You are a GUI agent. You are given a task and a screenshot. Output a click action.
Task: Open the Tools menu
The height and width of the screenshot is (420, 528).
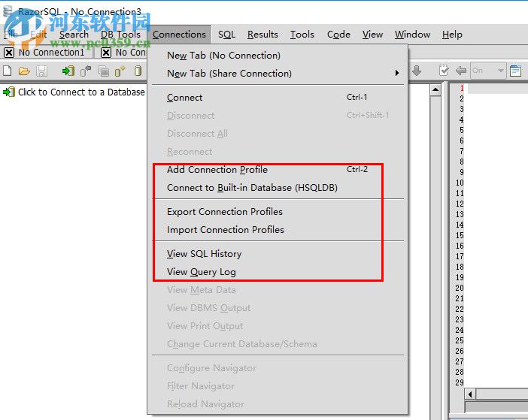tap(302, 35)
